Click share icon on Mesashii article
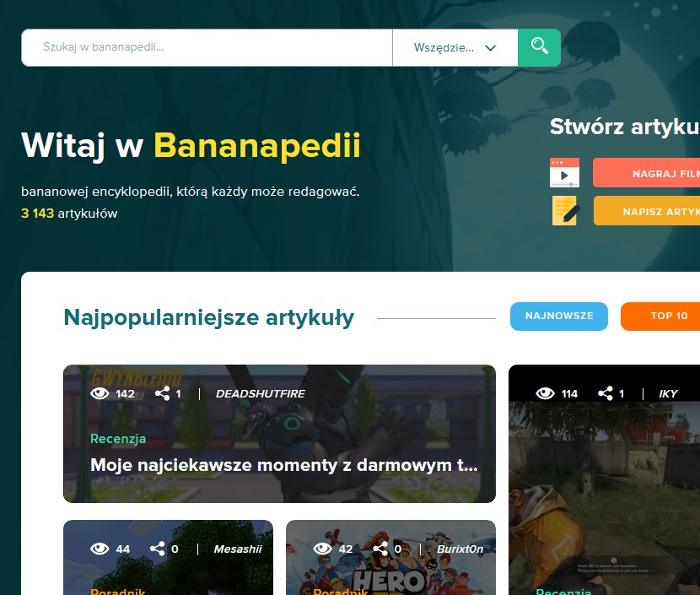Screen dimensions: 700x595 tap(157, 549)
